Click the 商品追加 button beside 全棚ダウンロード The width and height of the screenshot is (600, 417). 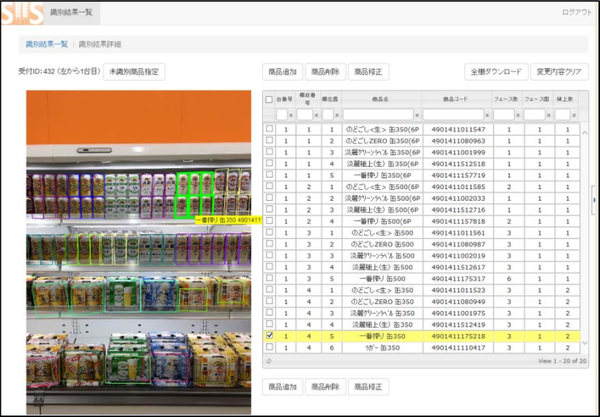point(282,72)
